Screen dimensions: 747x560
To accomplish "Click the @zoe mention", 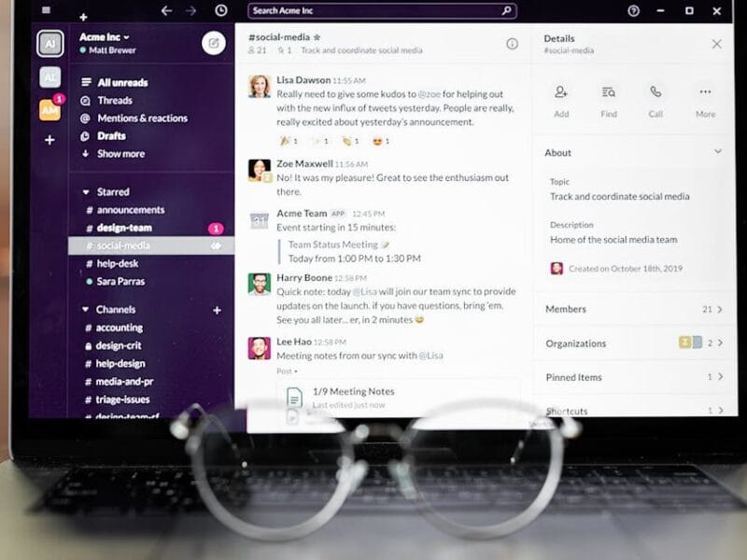I will click(430, 94).
